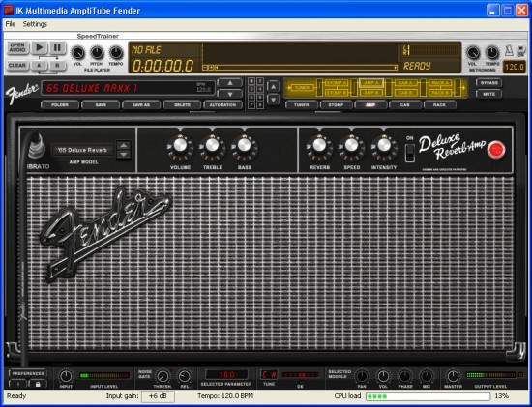Click the INPUT level knob
Image resolution: width=532 pixels, height=407 pixels.
66,376
